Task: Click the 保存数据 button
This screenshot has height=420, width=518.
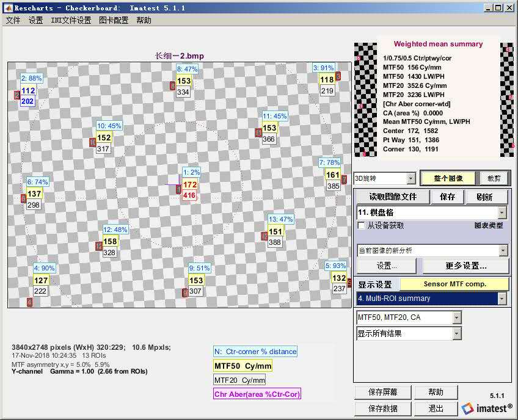Action: tap(382, 408)
